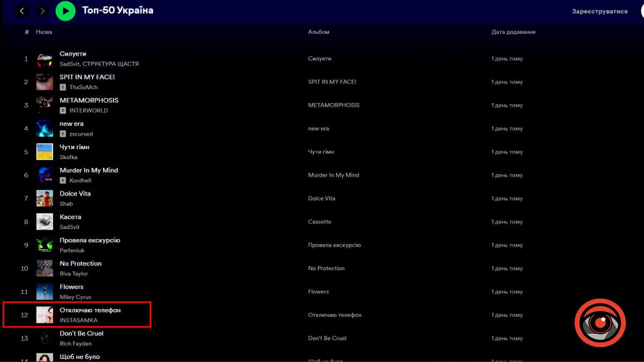
Task: Click explicit badge beside Kordhell
Action: point(63,181)
